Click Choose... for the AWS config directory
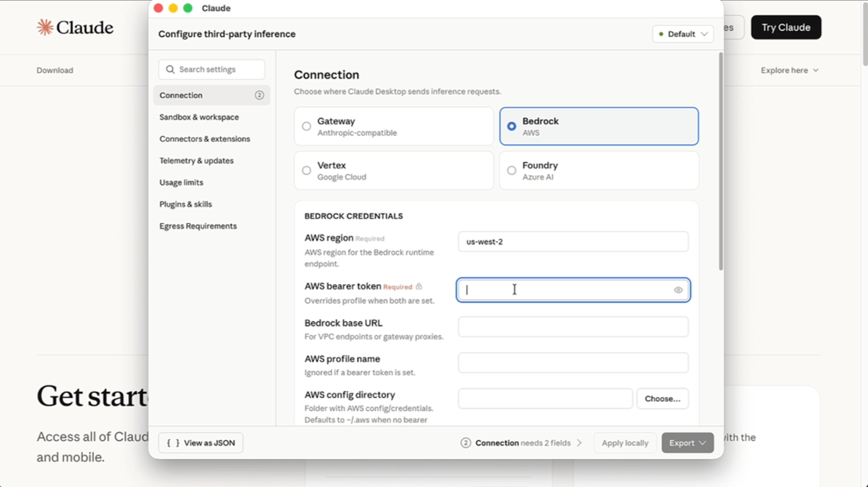The width and height of the screenshot is (868, 487). pos(662,399)
